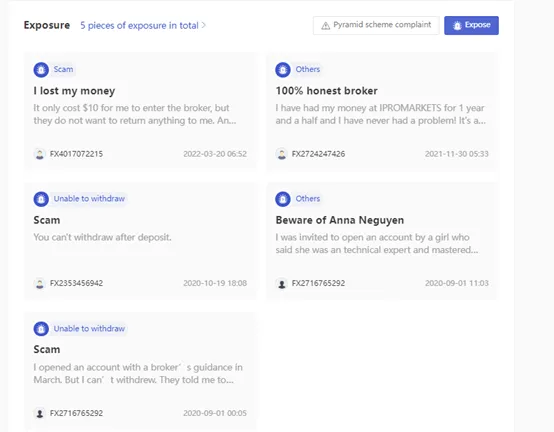Click the avatar of user FX2724247426

click(x=282, y=154)
